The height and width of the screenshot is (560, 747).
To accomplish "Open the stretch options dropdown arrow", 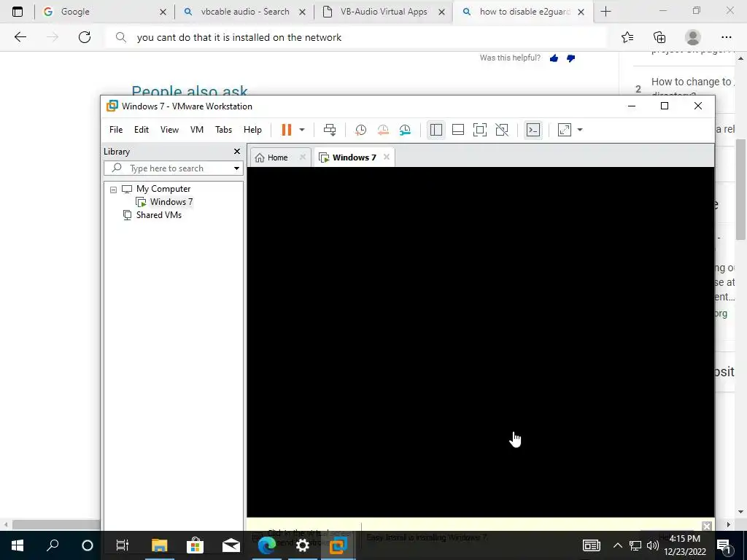I will pyautogui.click(x=580, y=130).
